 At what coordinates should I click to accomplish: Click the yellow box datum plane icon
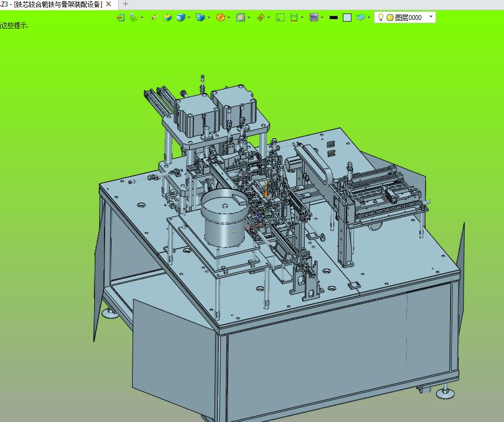pyautogui.click(x=168, y=17)
